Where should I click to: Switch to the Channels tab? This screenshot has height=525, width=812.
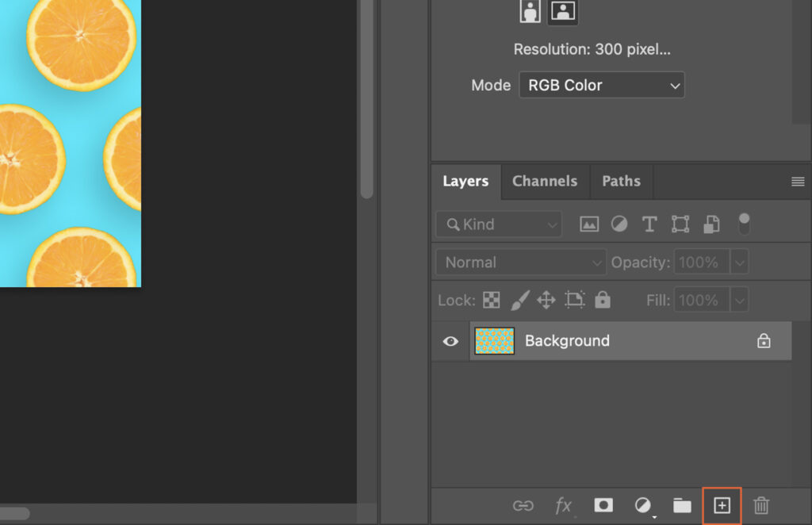click(x=545, y=181)
